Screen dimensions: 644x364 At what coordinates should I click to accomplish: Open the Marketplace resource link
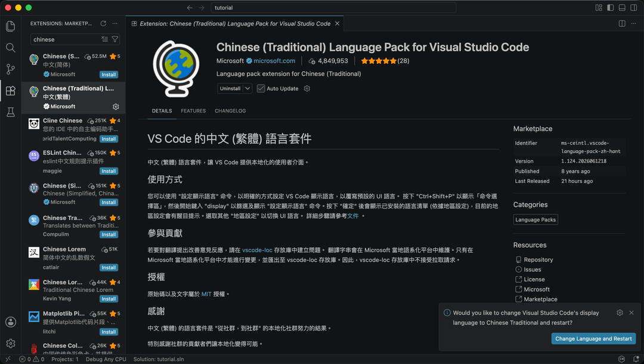[x=540, y=299]
